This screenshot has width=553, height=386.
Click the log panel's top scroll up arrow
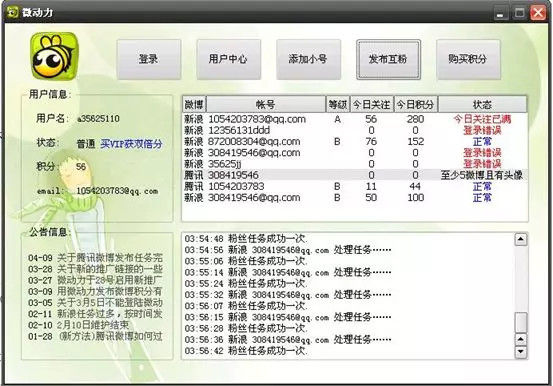coord(521,240)
